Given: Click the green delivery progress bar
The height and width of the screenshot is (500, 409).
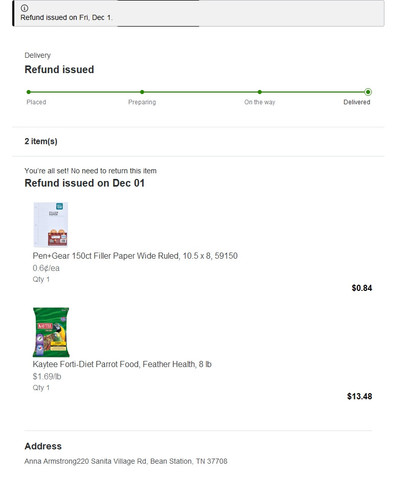Looking at the screenshot, I should tap(198, 92).
